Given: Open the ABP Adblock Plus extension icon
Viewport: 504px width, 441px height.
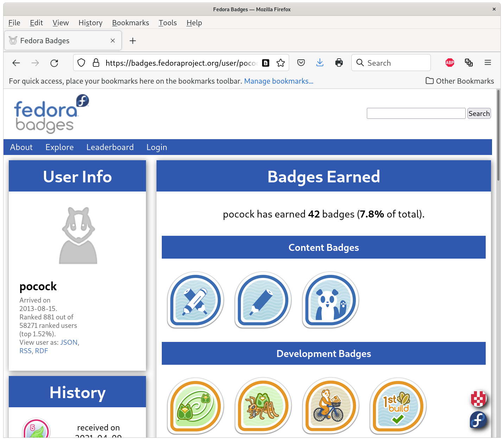Looking at the screenshot, I should pyautogui.click(x=450, y=63).
